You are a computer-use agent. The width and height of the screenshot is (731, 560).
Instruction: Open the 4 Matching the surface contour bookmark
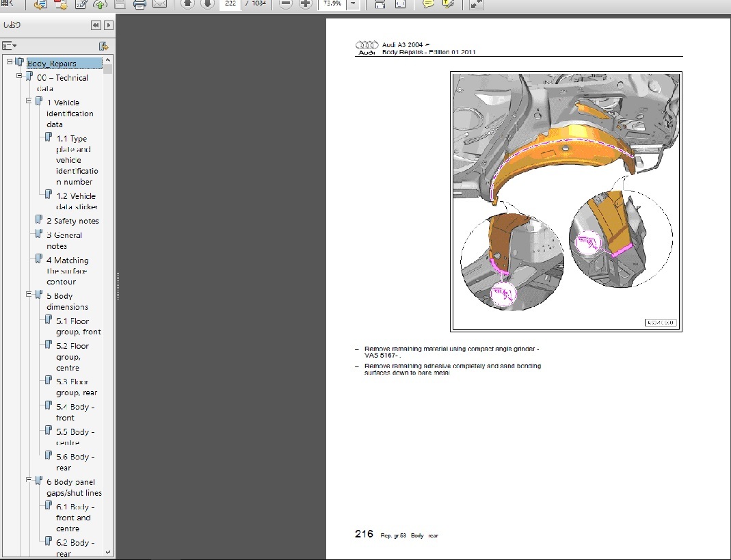pyautogui.click(x=68, y=271)
